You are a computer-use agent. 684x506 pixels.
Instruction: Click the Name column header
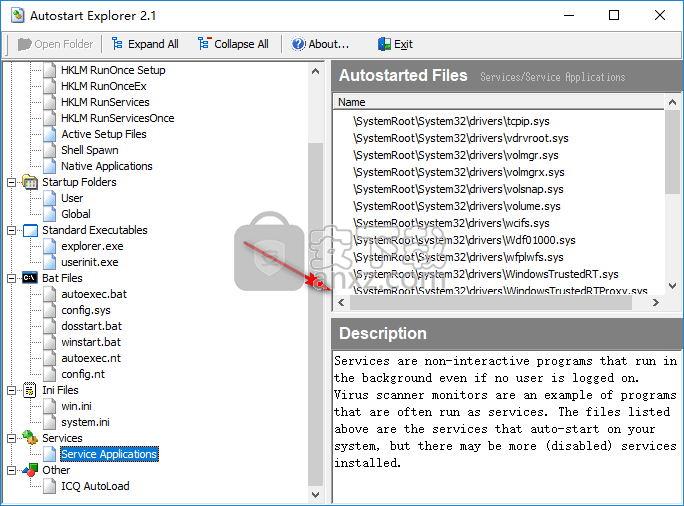tap(499, 102)
